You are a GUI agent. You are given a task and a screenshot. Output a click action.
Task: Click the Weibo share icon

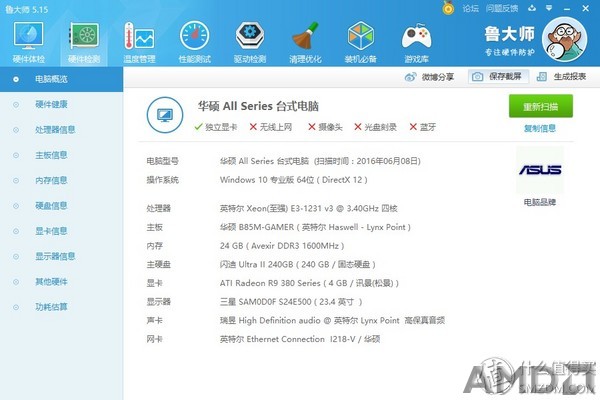pos(410,77)
